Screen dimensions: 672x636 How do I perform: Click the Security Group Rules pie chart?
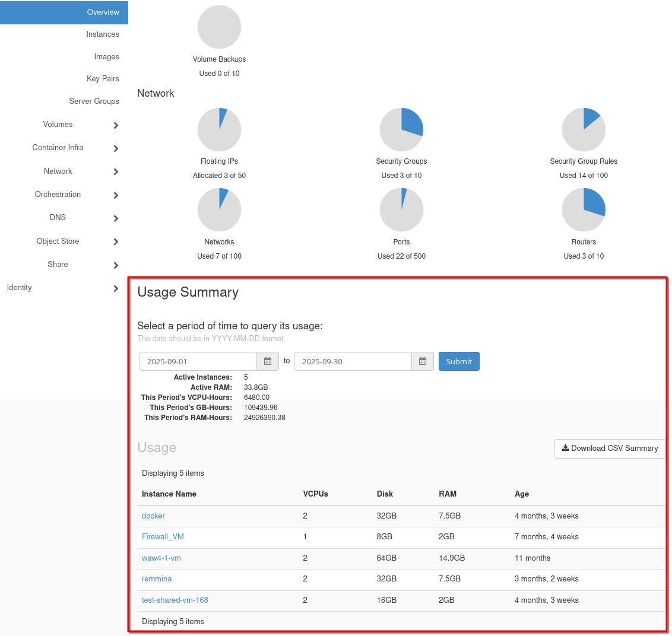pyautogui.click(x=584, y=129)
